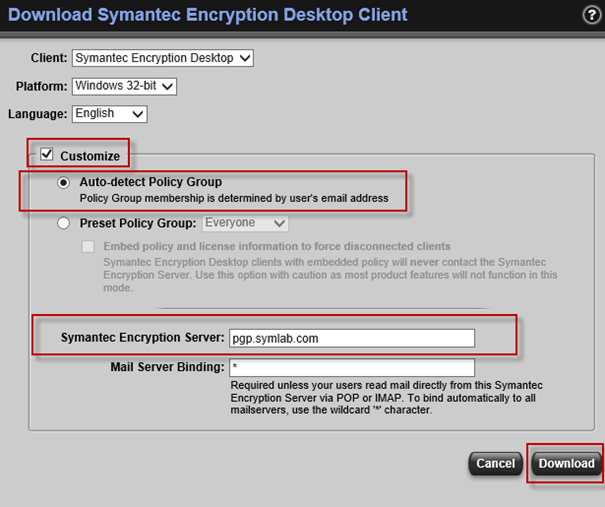Image resolution: width=605 pixels, height=507 pixels.
Task: Open the disabled Preset Policy Group 'Everyone' dropdown
Action: [246, 223]
